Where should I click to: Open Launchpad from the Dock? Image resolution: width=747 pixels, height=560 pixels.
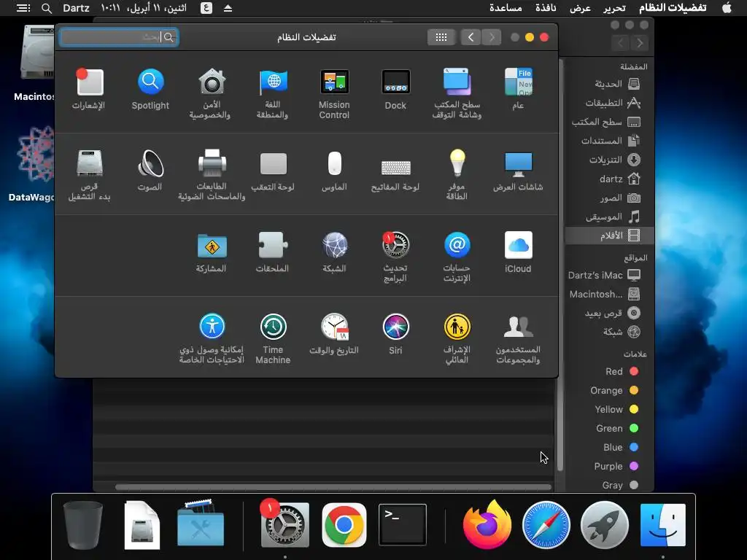605,525
